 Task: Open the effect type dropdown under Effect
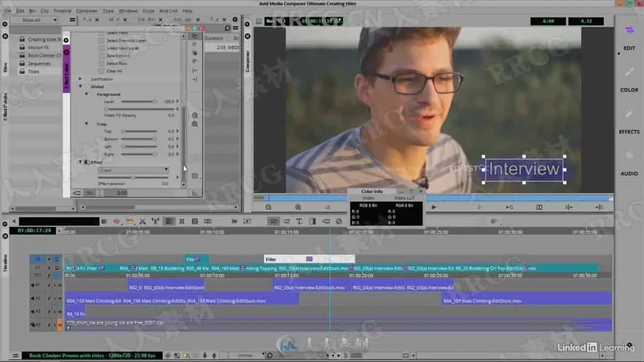[134, 170]
